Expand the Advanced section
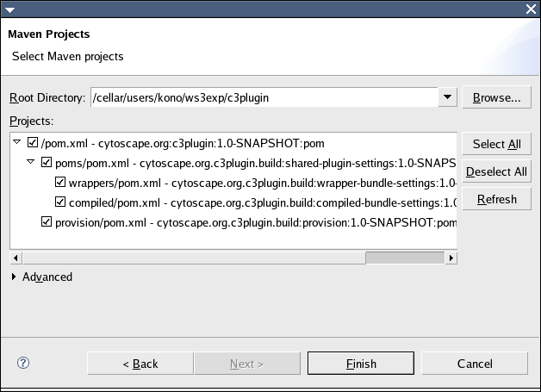This screenshot has height=392, width=541. (x=16, y=277)
